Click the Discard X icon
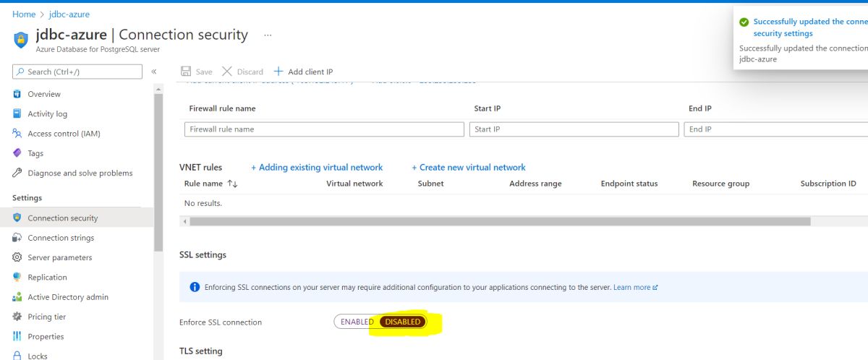The height and width of the screenshot is (360, 868). pyautogui.click(x=227, y=72)
